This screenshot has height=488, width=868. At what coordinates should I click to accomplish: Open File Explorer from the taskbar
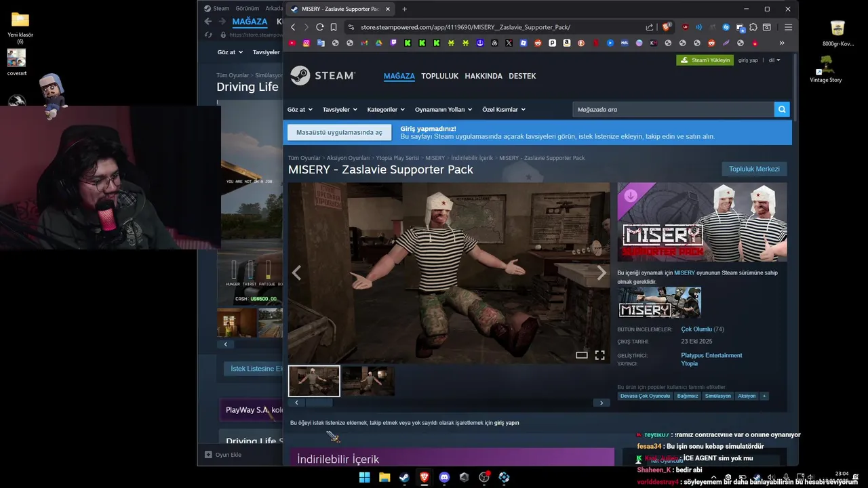(384, 477)
